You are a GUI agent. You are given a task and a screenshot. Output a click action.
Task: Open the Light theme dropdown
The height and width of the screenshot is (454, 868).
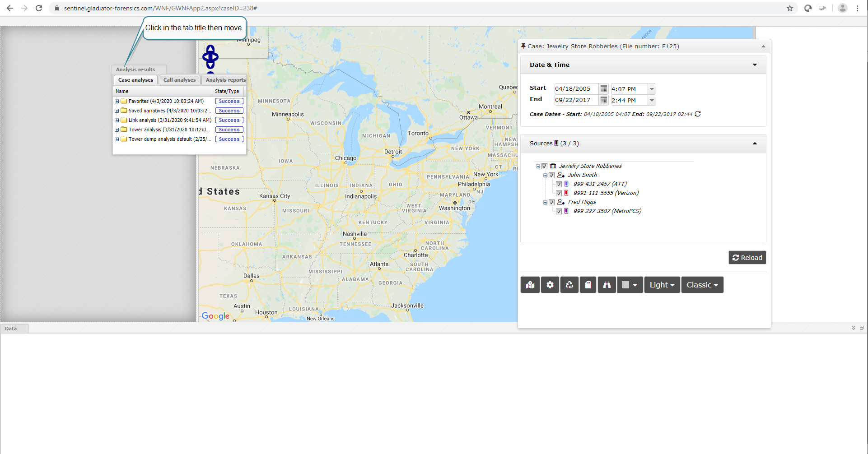click(662, 285)
